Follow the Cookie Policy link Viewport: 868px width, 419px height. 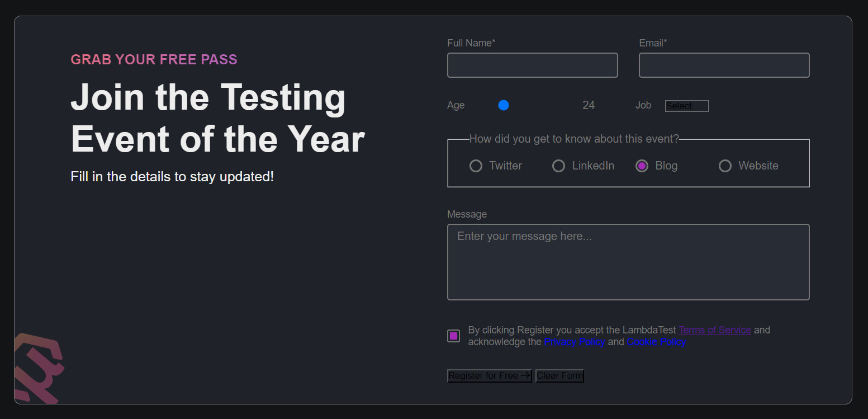pyautogui.click(x=656, y=342)
